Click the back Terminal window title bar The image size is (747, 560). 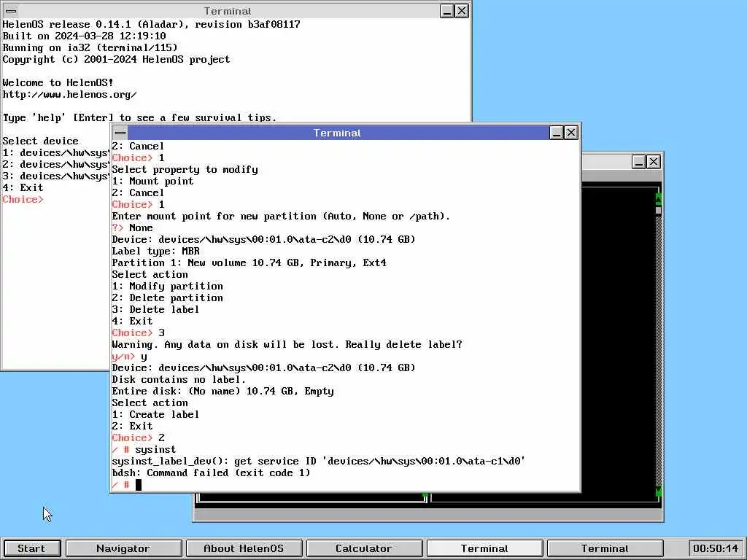(228, 11)
